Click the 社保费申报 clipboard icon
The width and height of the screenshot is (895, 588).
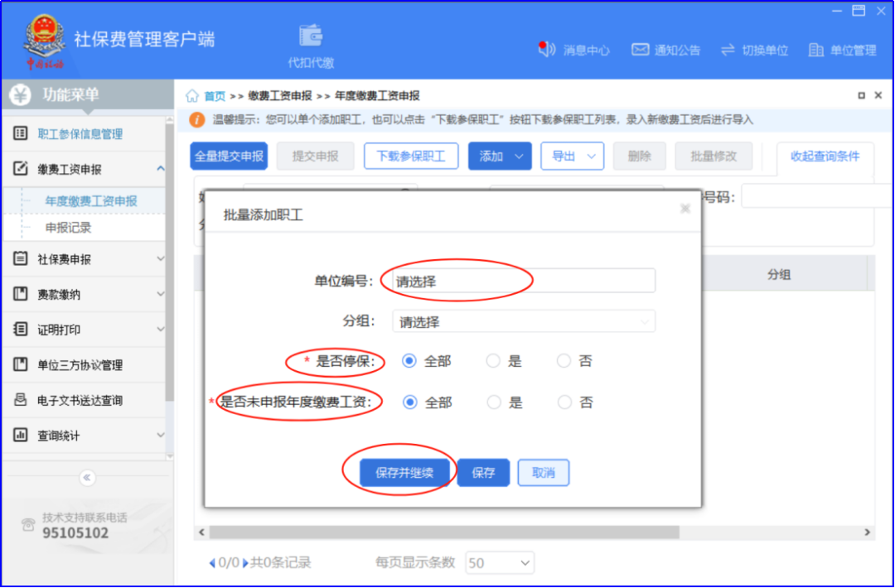21,258
